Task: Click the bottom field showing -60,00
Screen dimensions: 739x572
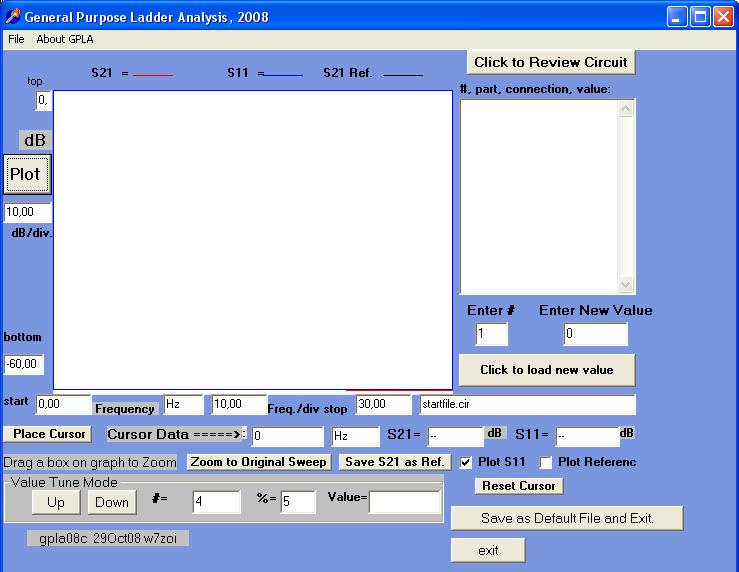Action: (x=24, y=364)
